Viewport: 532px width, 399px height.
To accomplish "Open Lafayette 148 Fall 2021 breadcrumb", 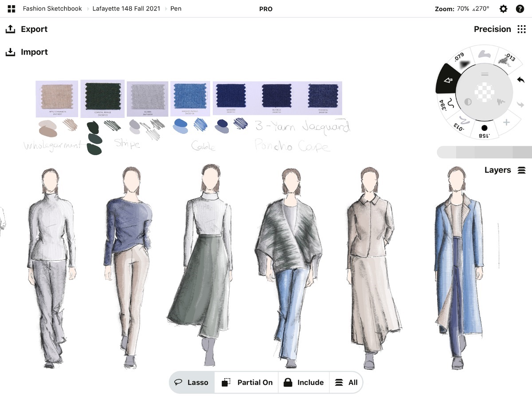I will click(125, 9).
